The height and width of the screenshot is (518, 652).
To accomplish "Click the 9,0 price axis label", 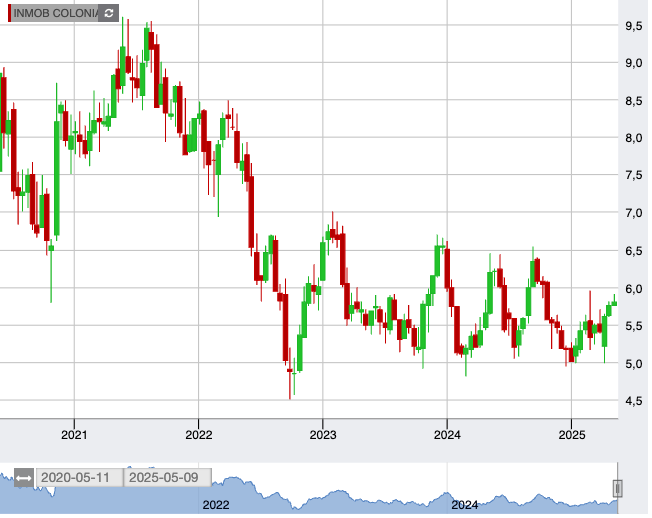I will pos(634,63).
